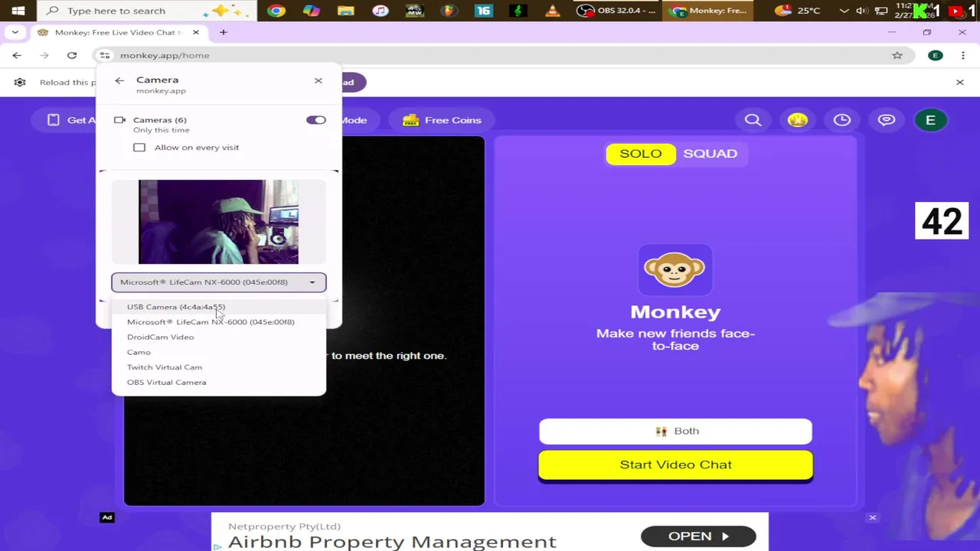This screenshot has height=551, width=980.
Task: Open iTunes music app in taskbar
Action: tap(381, 11)
